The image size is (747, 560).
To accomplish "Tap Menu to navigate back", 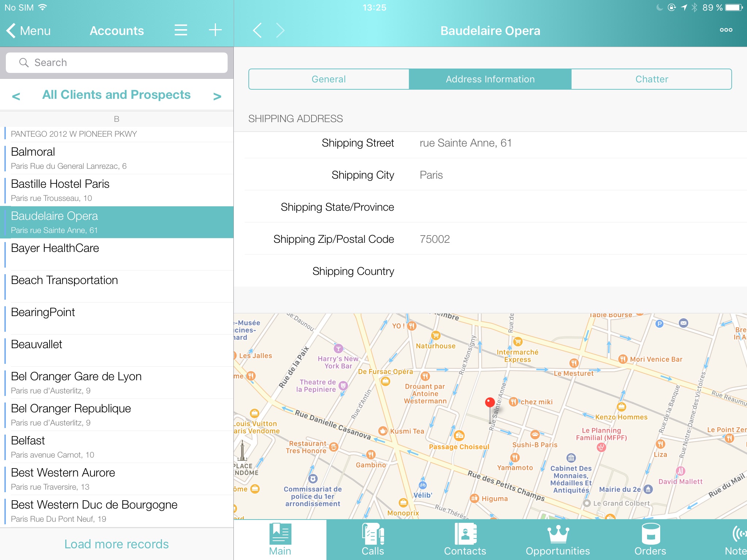I will (x=28, y=30).
